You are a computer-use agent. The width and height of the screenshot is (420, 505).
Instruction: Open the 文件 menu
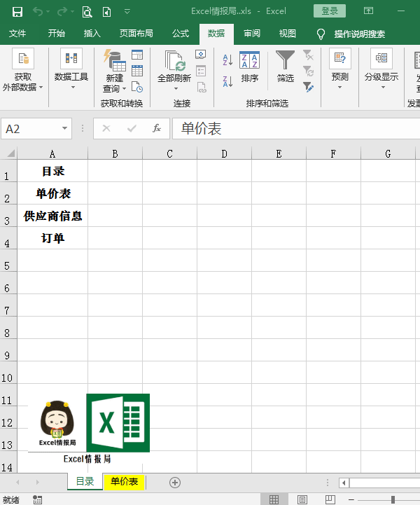pos(17,34)
